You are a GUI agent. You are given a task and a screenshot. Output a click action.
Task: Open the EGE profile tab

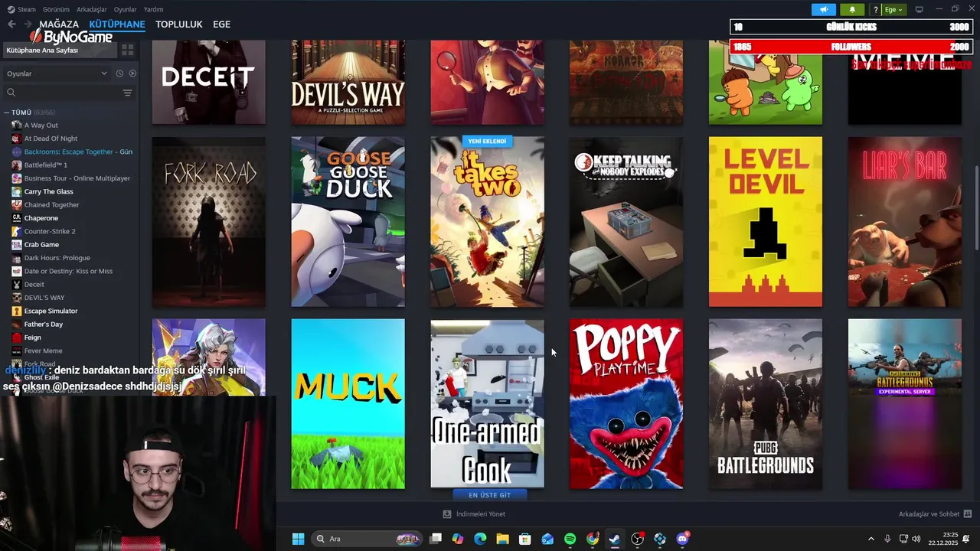click(221, 24)
